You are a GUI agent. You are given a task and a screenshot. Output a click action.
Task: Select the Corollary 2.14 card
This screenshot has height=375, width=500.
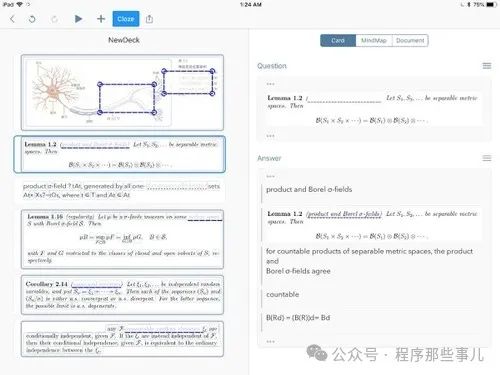click(x=122, y=295)
